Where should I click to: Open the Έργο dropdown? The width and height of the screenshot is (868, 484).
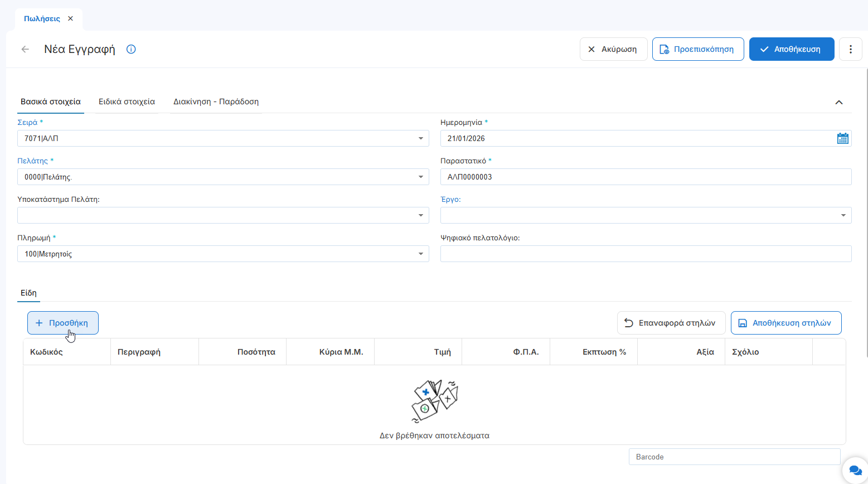point(843,215)
